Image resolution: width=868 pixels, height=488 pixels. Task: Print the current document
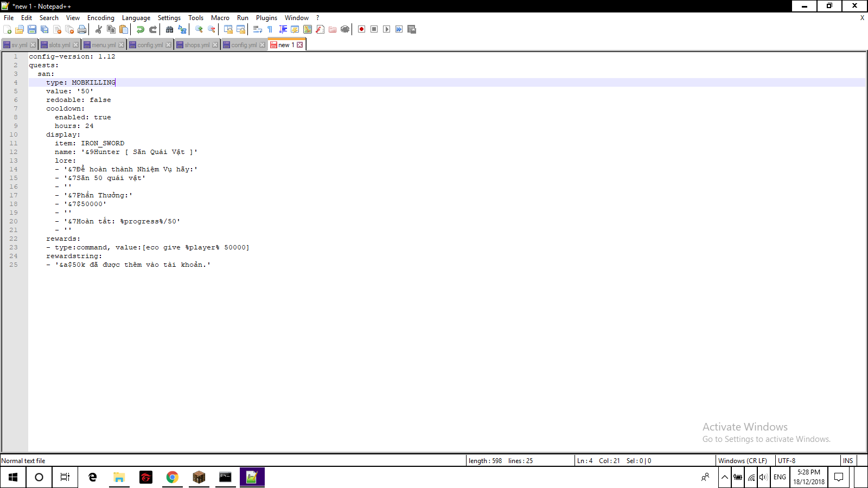click(81, 30)
